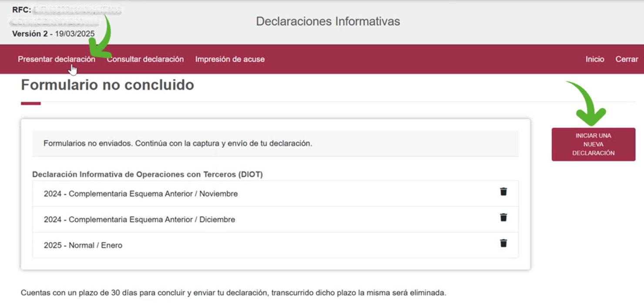Click the Versión 2 date label
This screenshot has width=644, height=307.
(53, 34)
